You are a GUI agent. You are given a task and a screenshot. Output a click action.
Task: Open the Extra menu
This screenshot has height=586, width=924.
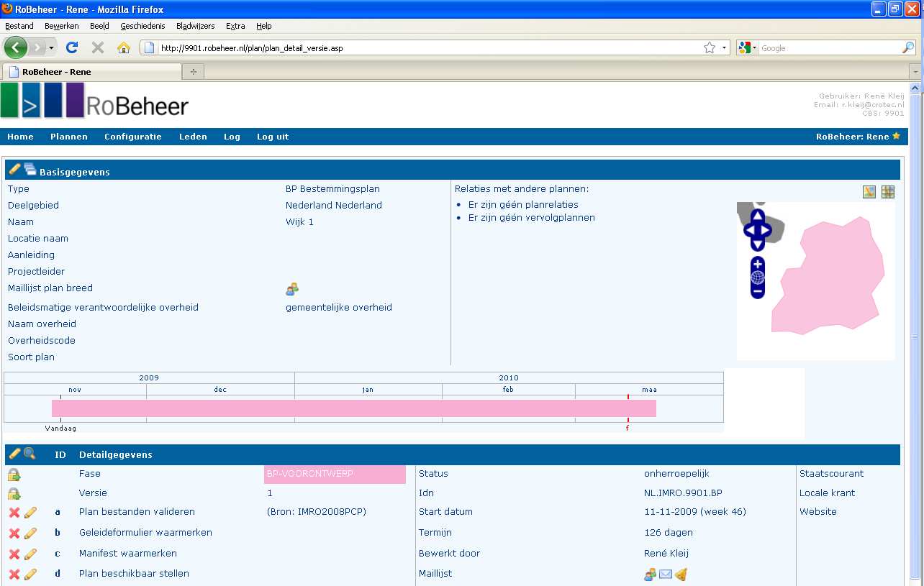(235, 26)
